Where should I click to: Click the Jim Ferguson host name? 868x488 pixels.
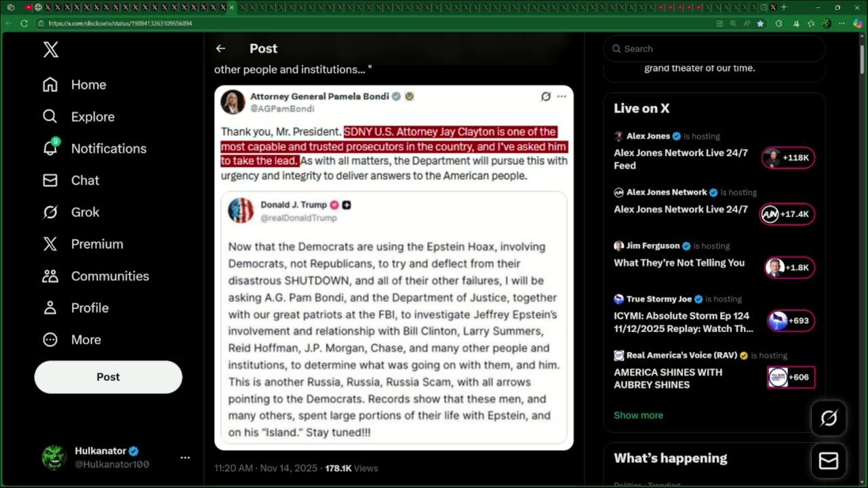(x=652, y=246)
